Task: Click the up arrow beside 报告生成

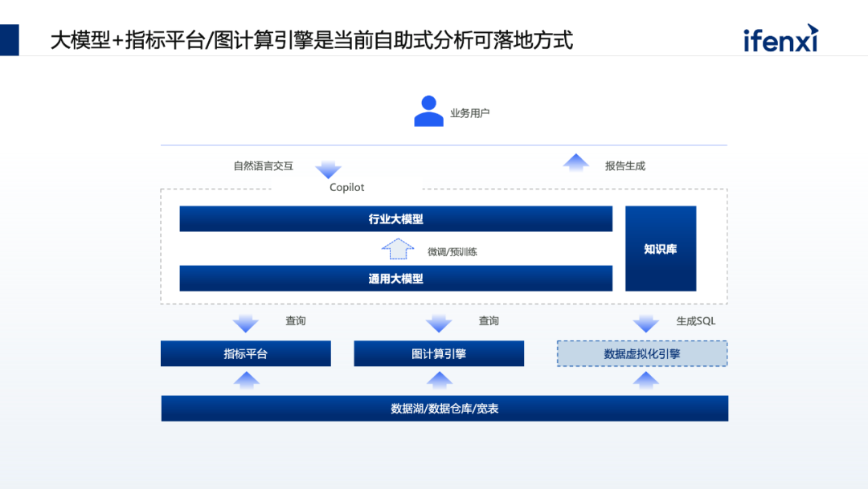Action: tap(575, 163)
